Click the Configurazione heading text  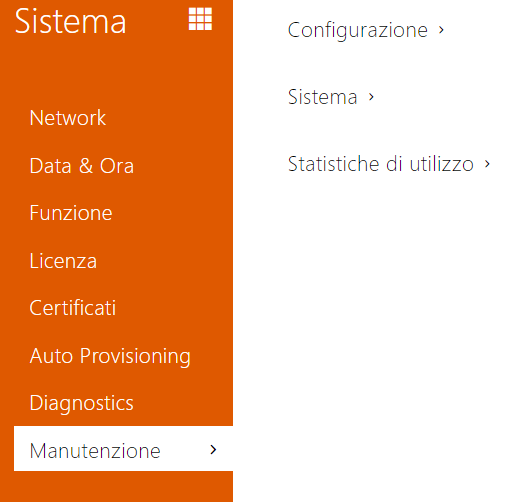(358, 30)
